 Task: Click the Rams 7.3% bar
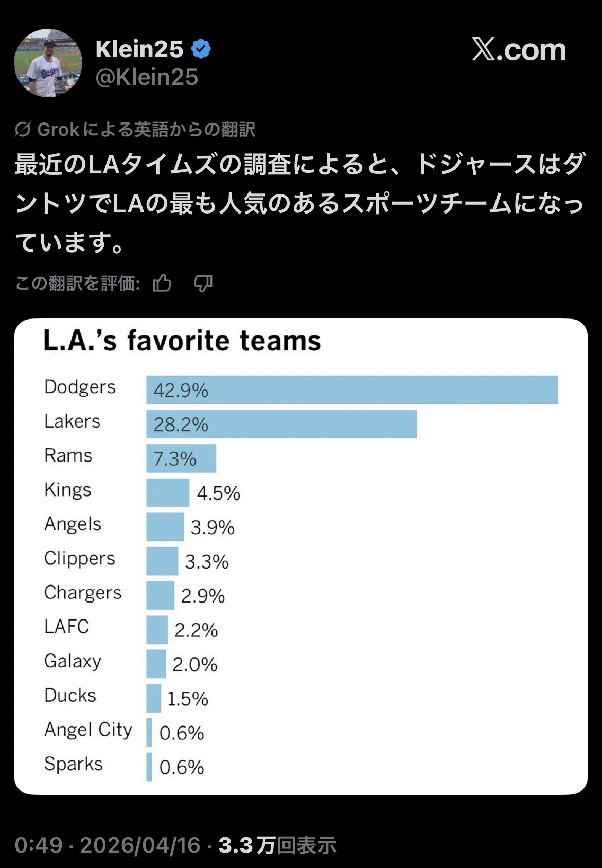[181, 458]
